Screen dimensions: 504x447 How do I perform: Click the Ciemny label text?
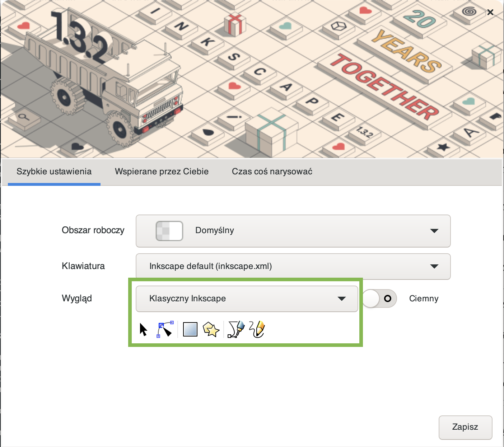[424, 299]
